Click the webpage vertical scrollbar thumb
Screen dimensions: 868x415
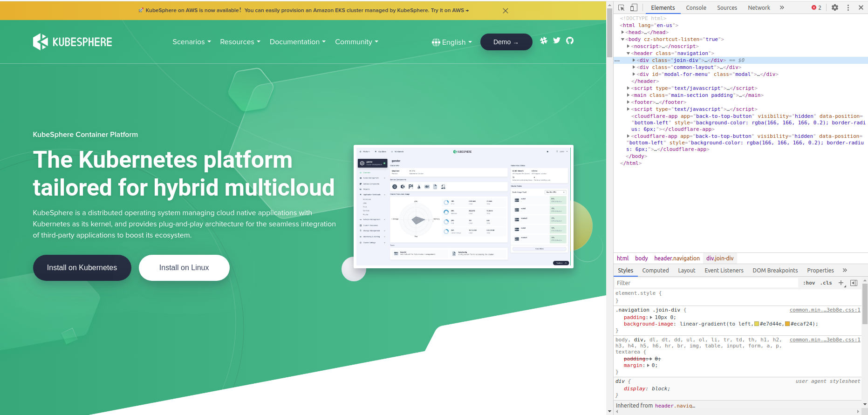pos(609,33)
